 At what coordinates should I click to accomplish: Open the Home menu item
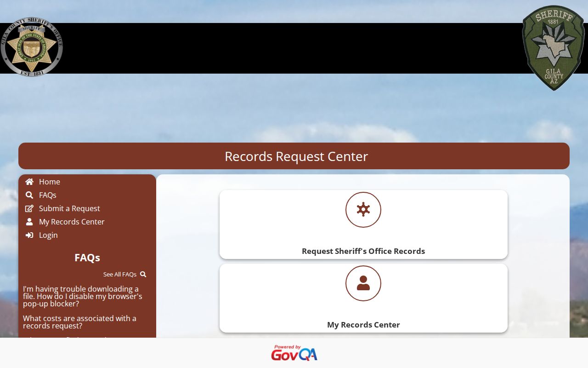coord(50,182)
